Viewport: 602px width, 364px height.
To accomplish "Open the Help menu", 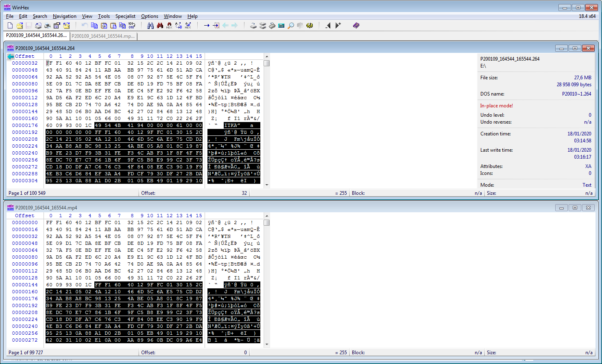I will (x=192, y=16).
